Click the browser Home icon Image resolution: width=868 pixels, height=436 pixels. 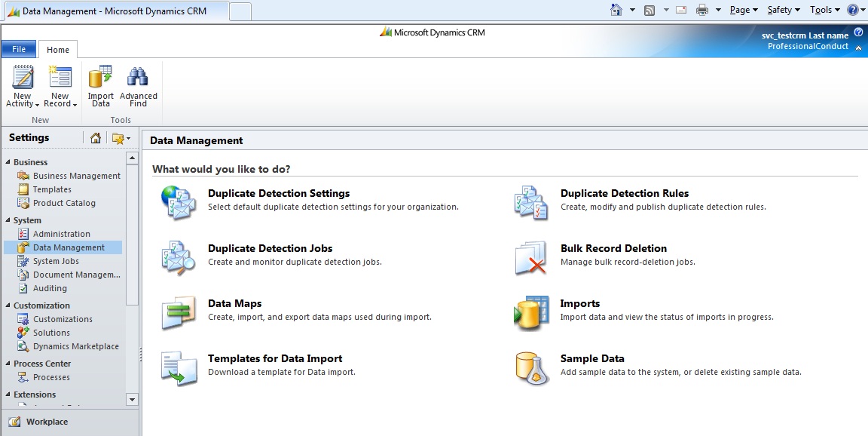(x=616, y=10)
